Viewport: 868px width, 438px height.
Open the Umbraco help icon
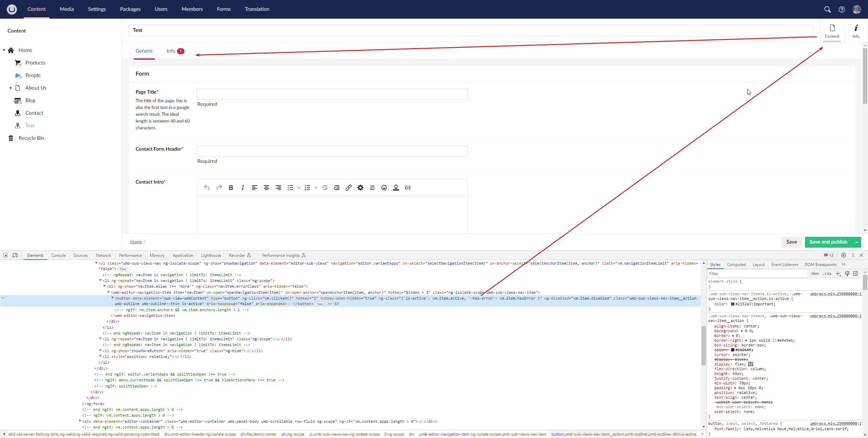pyautogui.click(x=842, y=9)
